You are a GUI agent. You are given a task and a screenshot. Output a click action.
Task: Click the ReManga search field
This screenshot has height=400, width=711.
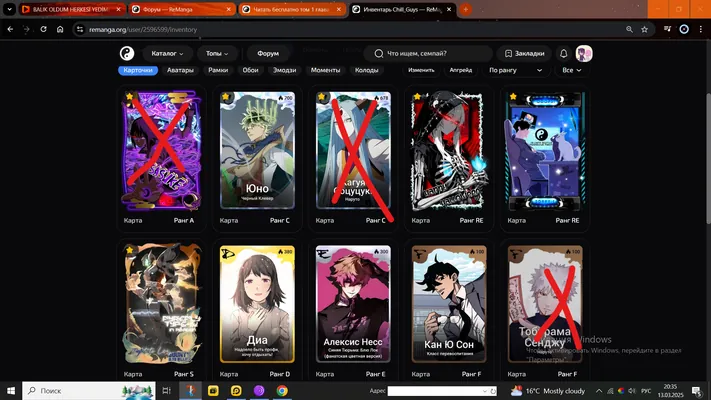429,54
